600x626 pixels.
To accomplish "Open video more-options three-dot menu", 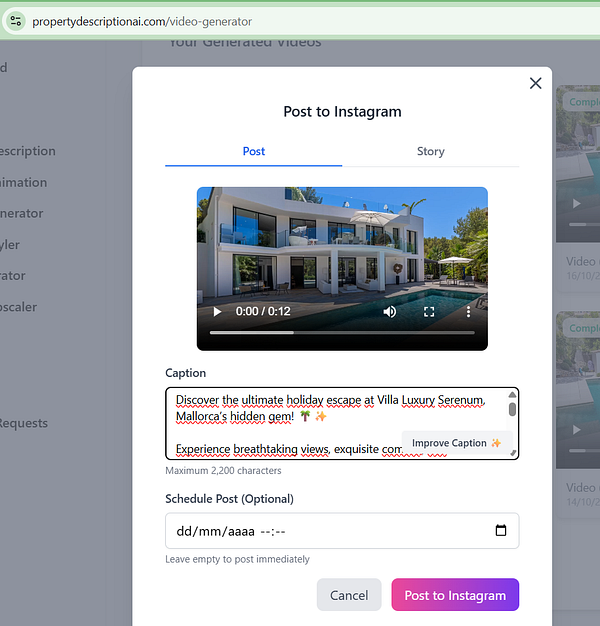I will (468, 312).
